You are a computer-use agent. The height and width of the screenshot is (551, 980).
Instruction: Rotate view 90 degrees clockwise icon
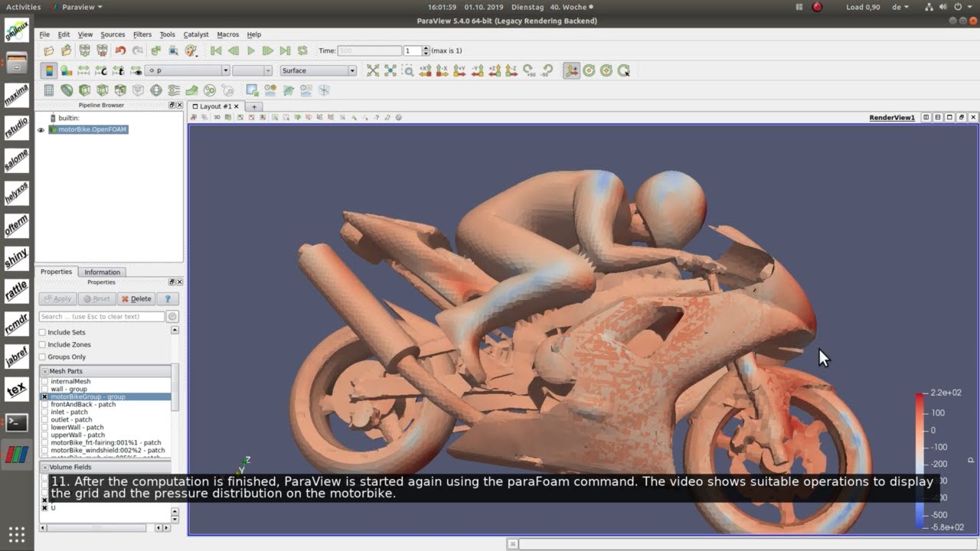coord(530,70)
